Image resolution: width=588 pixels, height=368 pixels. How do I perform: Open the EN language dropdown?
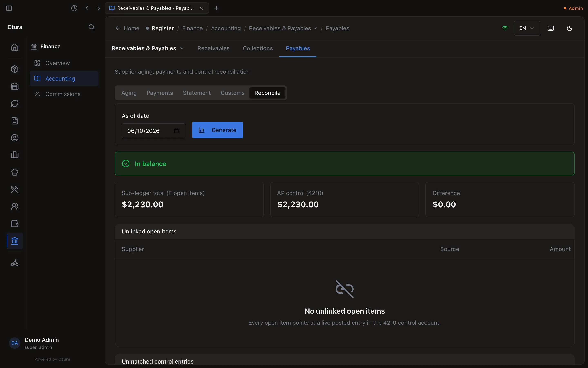coord(527,28)
